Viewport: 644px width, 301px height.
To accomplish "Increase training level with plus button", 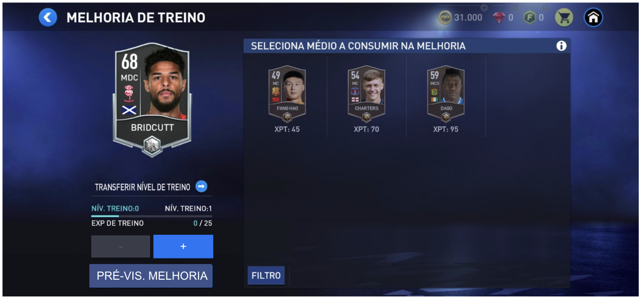I will tap(183, 247).
